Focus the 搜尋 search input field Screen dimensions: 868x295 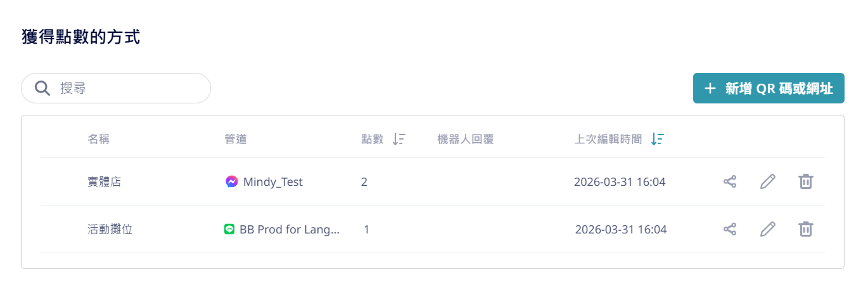tap(131, 88)
